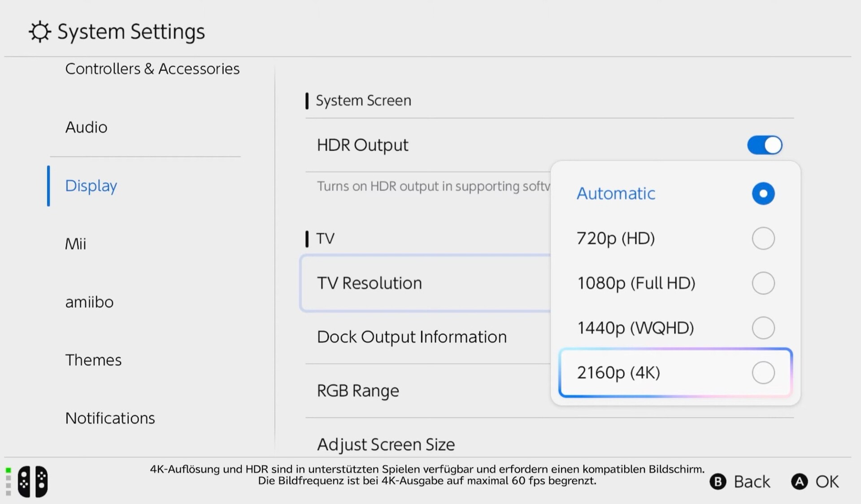Toggle the HDR Output switch

[765, 145]
